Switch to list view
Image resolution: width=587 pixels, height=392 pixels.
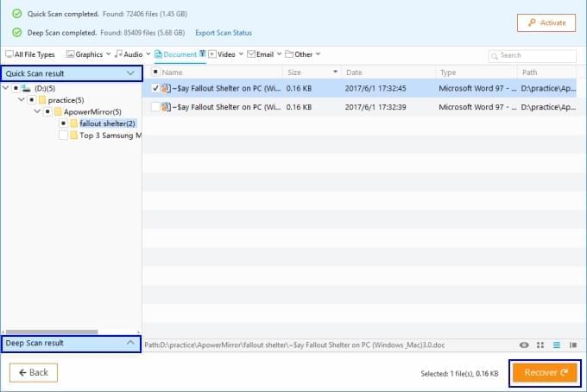(557, 345)
